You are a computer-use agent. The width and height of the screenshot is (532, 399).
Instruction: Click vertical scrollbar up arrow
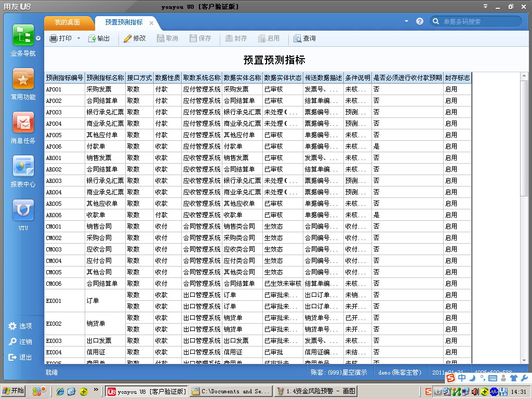click(524, 76)
